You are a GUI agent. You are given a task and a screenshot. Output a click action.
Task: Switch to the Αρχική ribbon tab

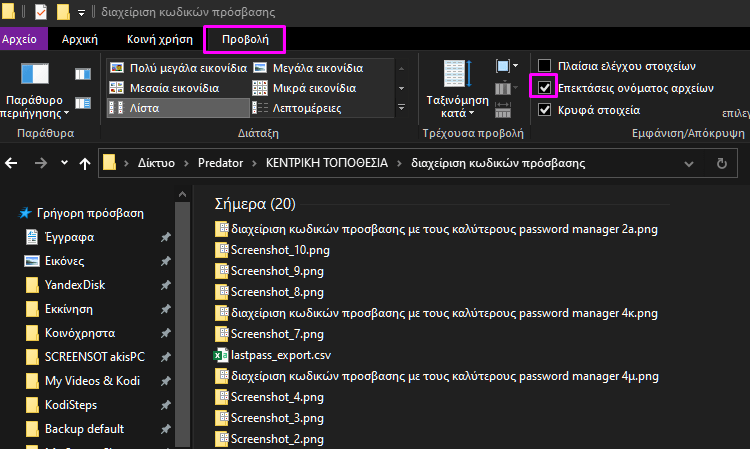79,39
